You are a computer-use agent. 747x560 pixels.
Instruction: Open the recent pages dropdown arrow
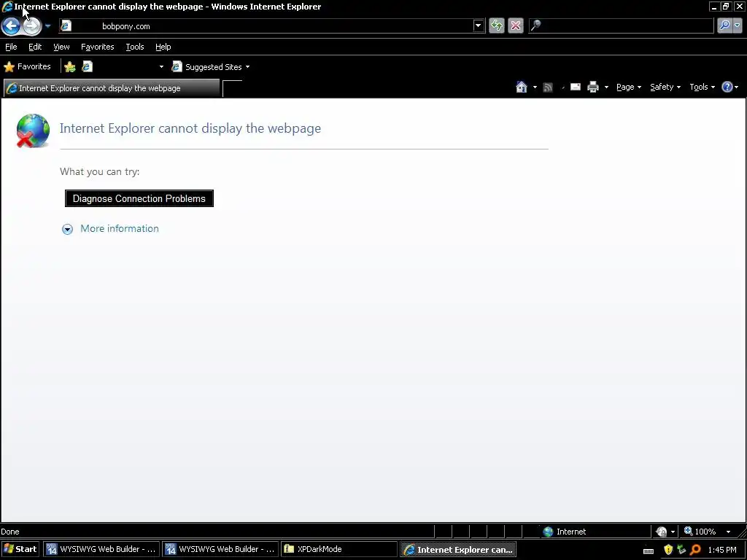pyautogui.click(x=47, y=26)
